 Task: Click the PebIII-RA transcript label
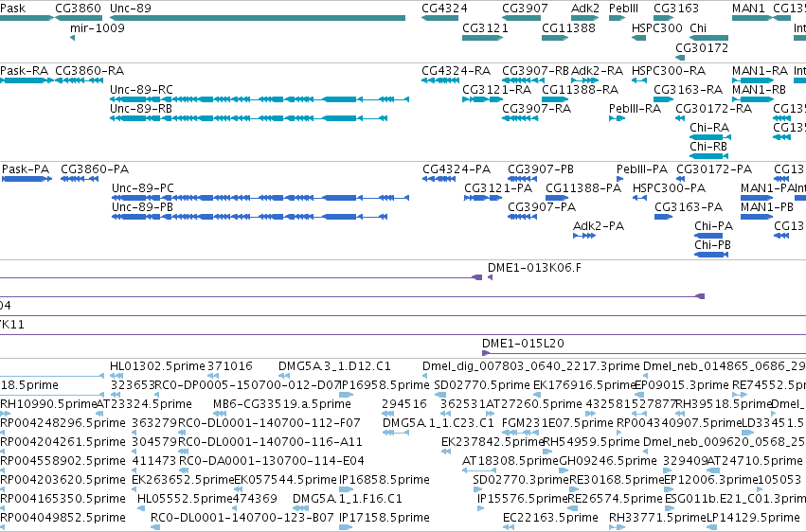tap(635, 109)
